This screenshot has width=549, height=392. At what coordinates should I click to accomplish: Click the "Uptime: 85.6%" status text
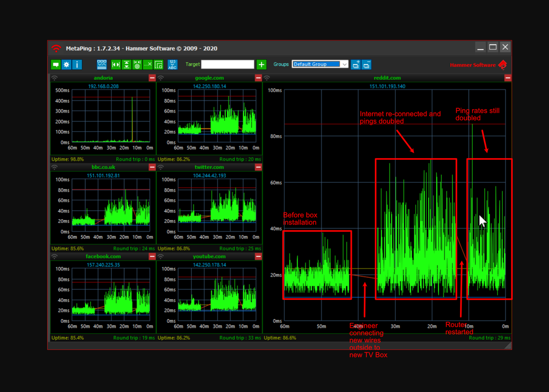[68, 249]
